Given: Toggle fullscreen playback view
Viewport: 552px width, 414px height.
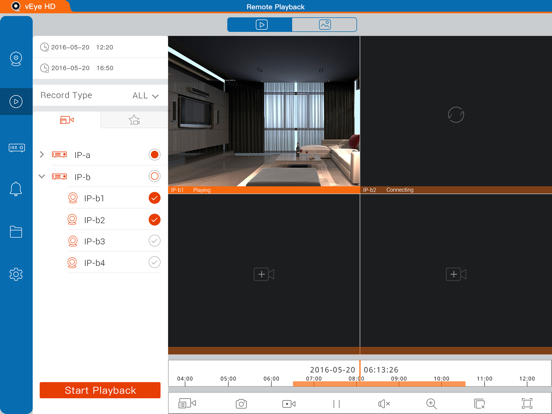Looking at the screenshot, I should [x=527, y=403].
